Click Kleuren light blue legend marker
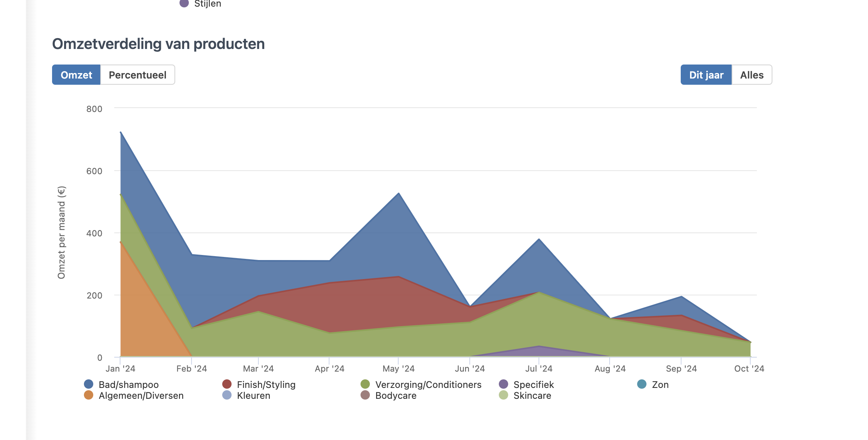The image size is (868, 440). tap(227, 395)
